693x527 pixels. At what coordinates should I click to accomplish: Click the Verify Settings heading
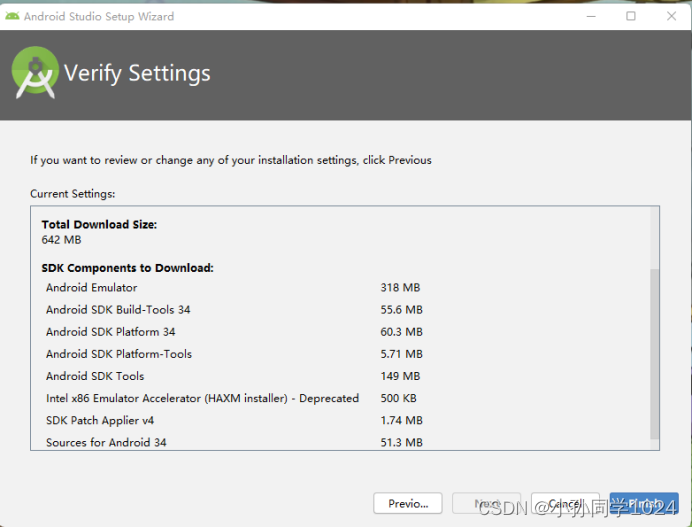[137, 73]
